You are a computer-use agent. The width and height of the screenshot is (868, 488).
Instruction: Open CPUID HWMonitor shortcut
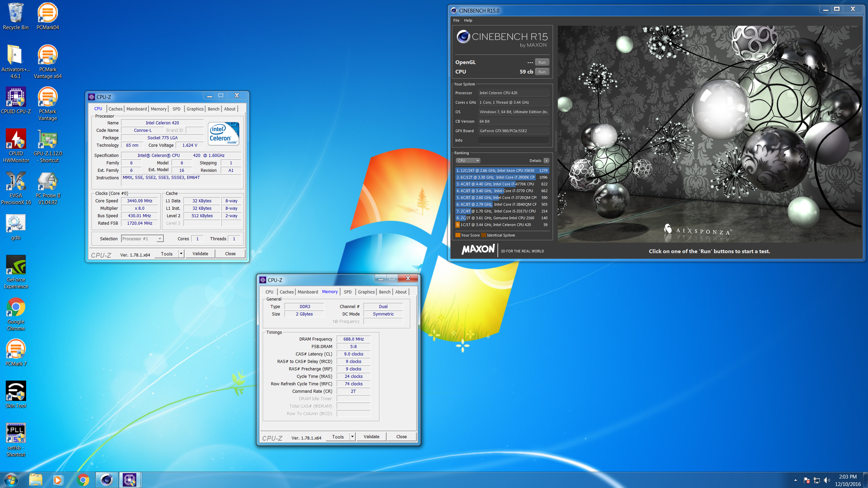tap(16, 146)
